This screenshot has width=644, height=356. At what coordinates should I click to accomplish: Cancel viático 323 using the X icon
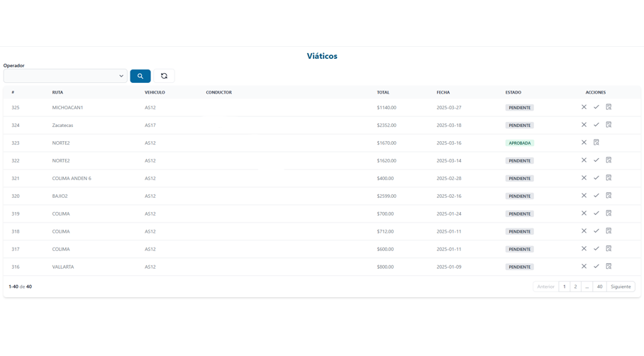584,143
